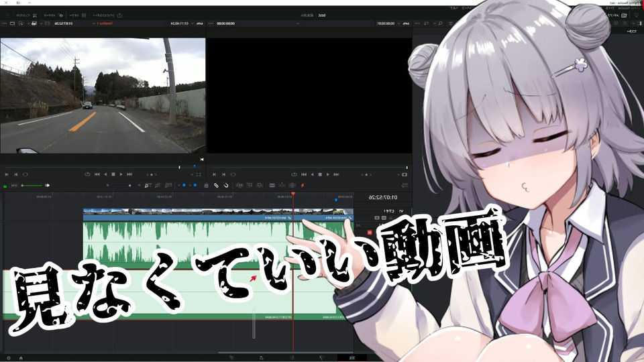
Task: Click the speaker volume icon in toolbar
Action: click(47, 186)
